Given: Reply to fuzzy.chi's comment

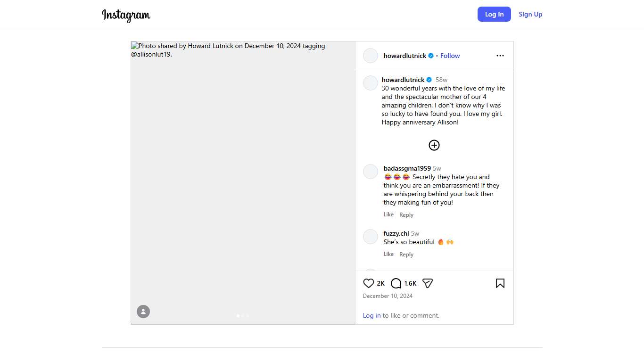Looking at the screenshot, I should coord(406,255).
